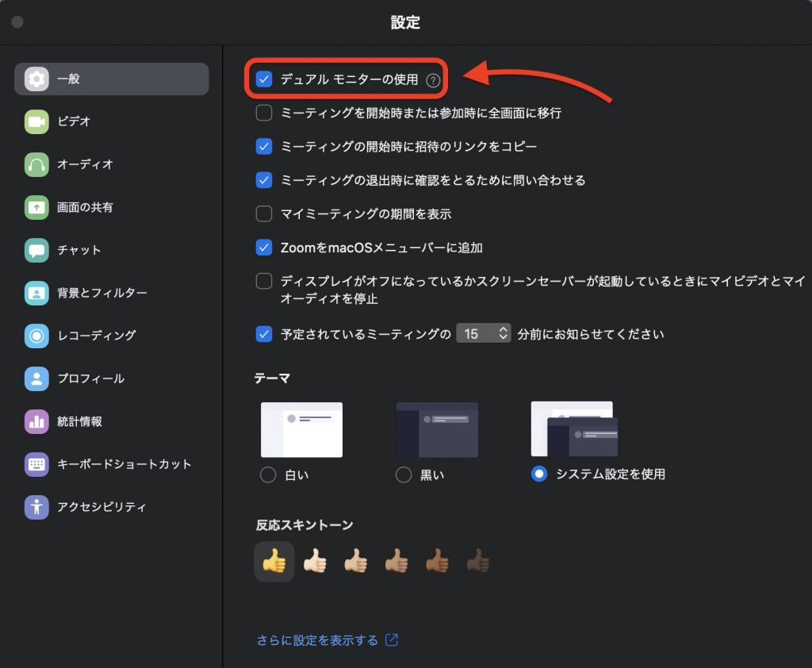The image size is (812, 668).
Task: Click the screen share icon in sidebar
Action: pyautogui.click(x=36, y=207)
